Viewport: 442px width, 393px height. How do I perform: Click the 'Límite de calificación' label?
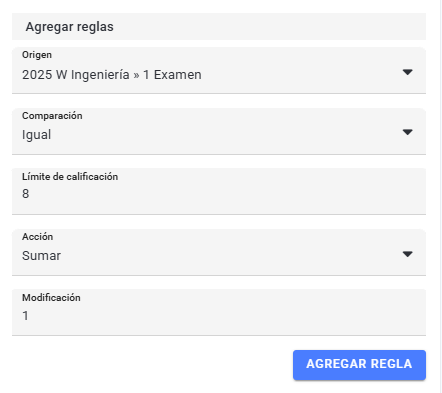(70, 177)
